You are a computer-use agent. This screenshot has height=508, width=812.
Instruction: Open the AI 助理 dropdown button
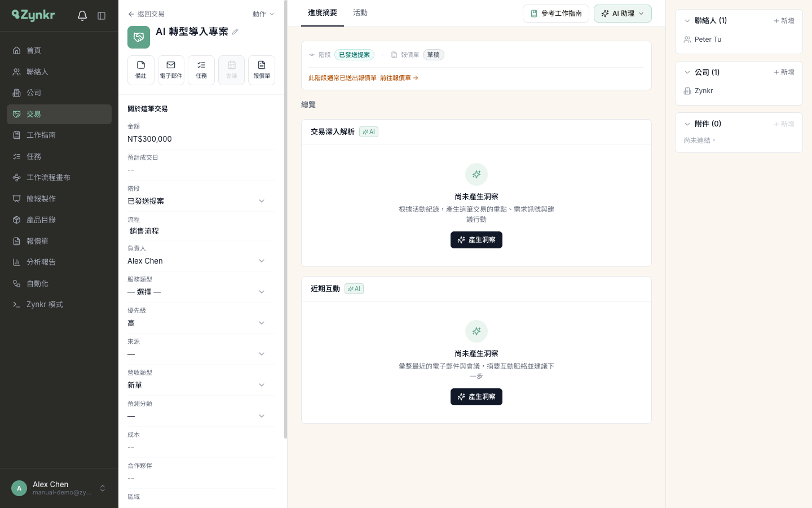click(623, 14)
